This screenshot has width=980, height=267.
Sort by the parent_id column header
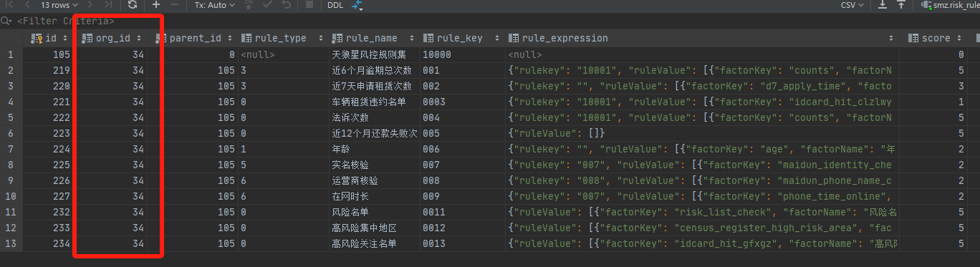(x=192, y=38)
